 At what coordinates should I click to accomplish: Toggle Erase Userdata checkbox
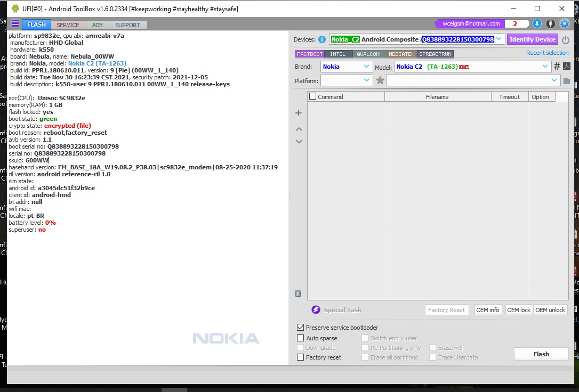(432, 357)
